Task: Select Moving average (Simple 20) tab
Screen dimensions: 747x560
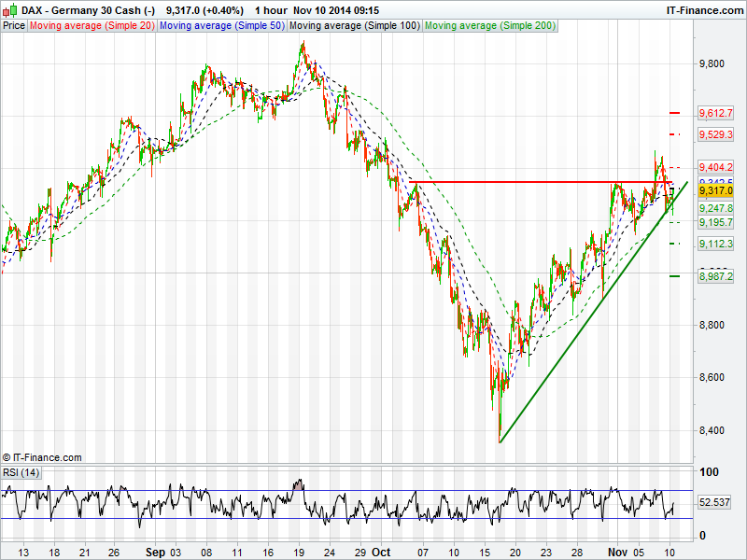Action: coord(92,25)
